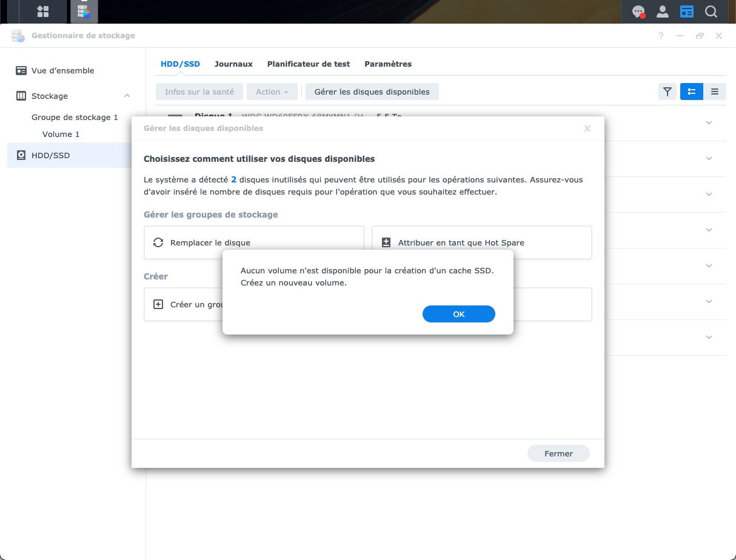Choose Remplacer le disque option
Screen dimensions: 736x560
tap(254, 242)
